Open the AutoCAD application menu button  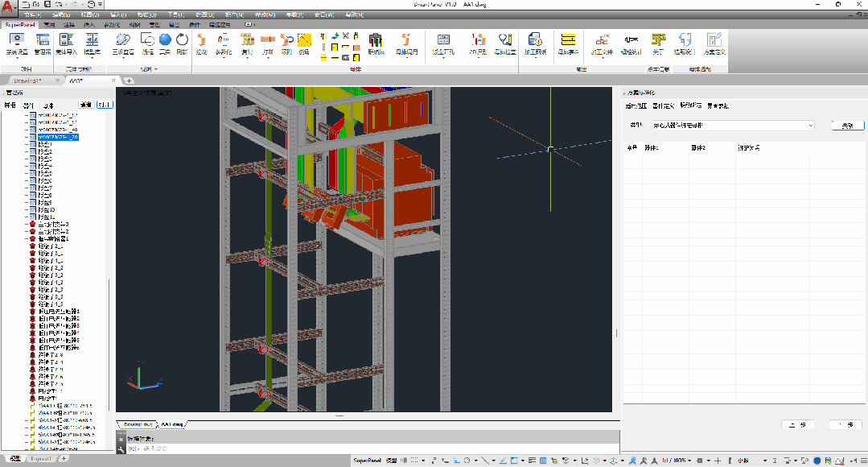8,8
